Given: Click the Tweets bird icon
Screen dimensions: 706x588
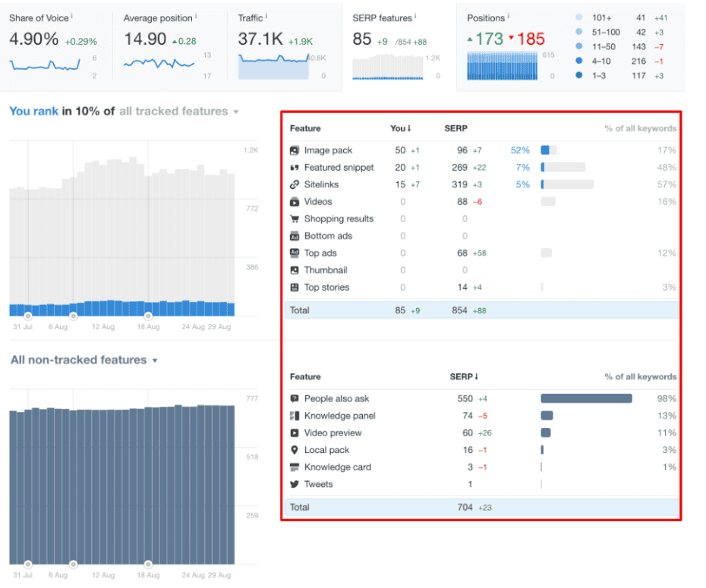Looking at the screenshot, I should click(295, 484).
